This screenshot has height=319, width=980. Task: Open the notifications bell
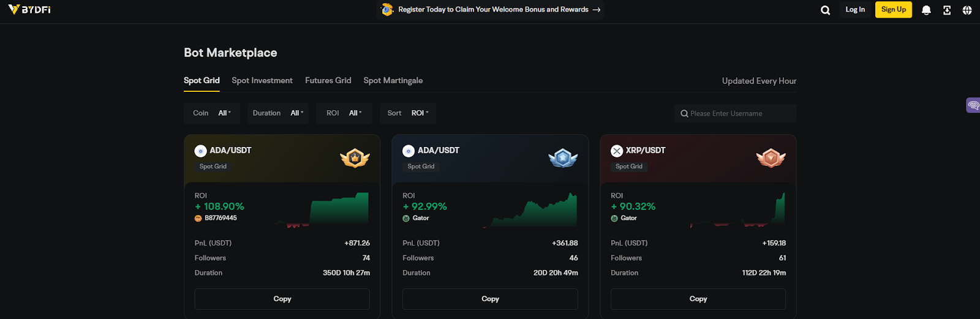[926, 10]
